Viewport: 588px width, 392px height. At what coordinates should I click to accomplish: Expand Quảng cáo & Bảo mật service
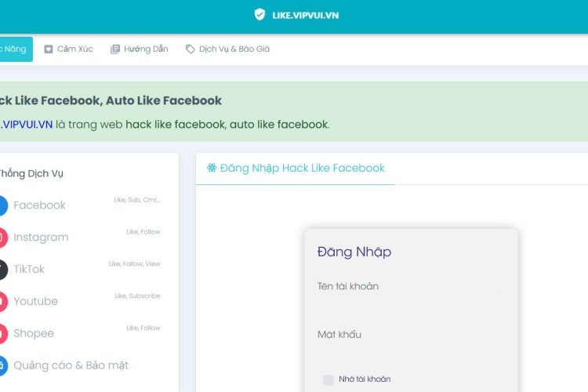coord(71,365)
